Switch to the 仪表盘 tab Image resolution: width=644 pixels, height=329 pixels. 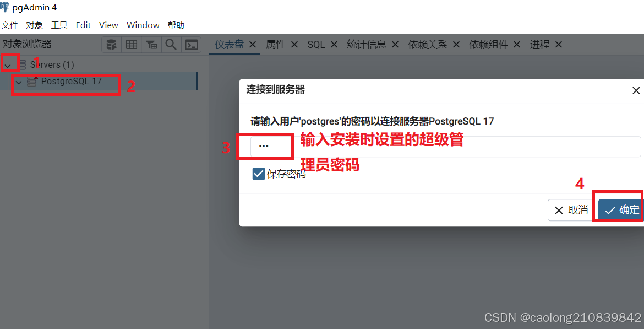click(230, 45)
